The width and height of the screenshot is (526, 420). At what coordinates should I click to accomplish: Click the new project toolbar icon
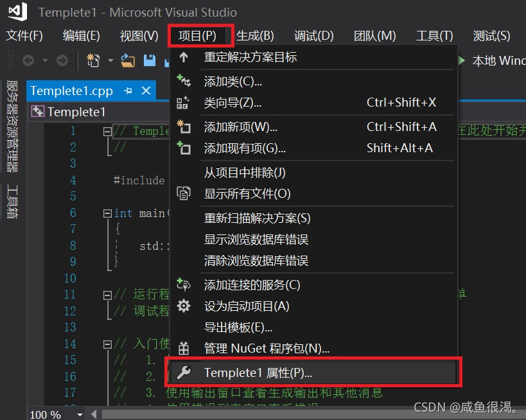coord(93,61)
